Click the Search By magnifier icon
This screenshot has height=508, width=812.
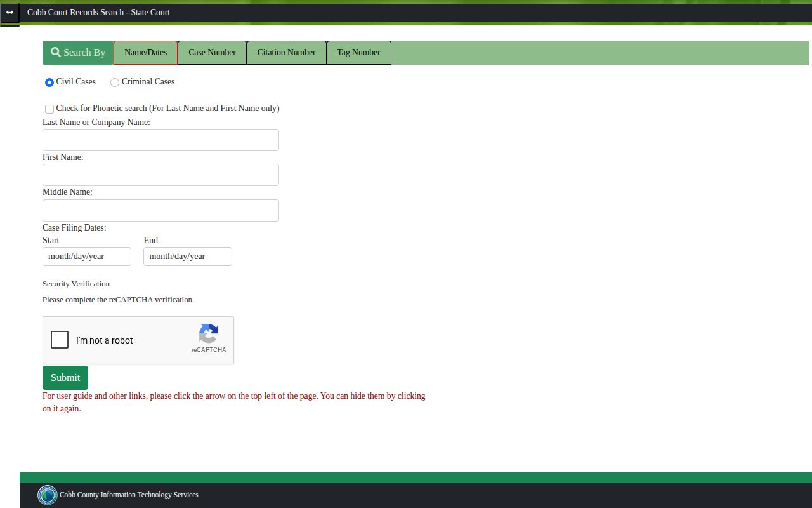click(56, 52)
